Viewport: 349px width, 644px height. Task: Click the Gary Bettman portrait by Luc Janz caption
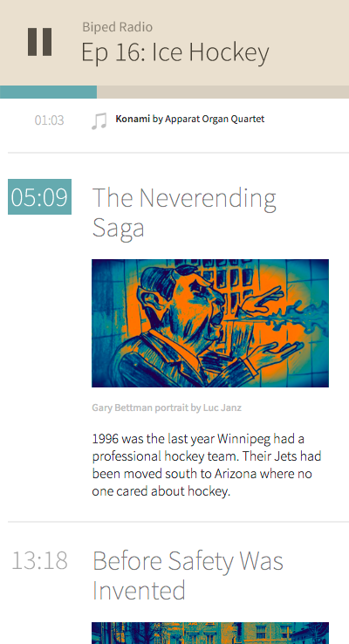167,408
